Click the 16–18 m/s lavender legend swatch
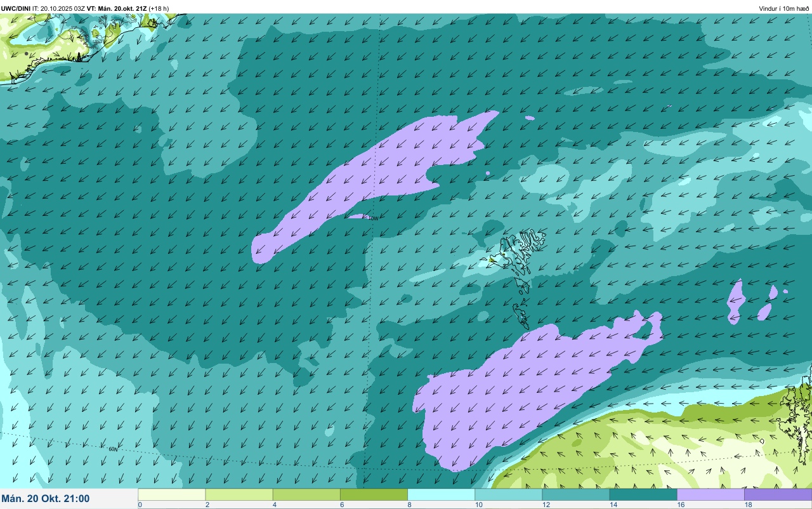Viewport: 812px width, 509px height. (x=710, y=494)
